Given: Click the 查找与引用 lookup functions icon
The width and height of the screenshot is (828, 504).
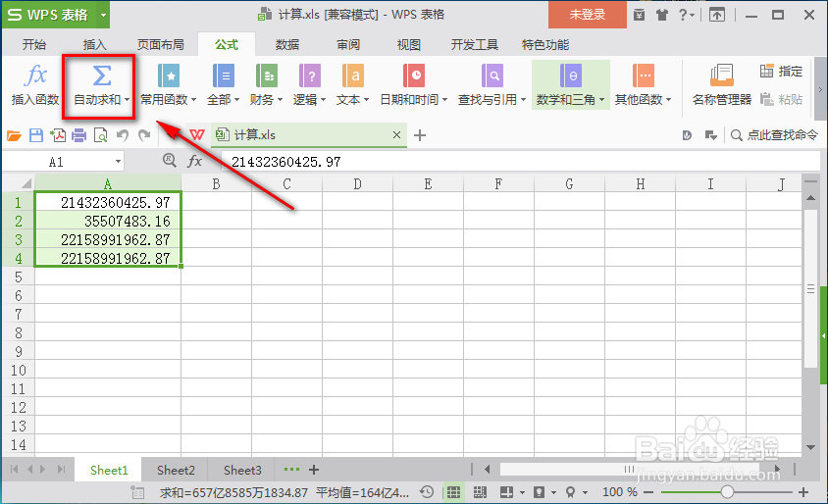Looking at the screenshot, I should tap(492, 76).
